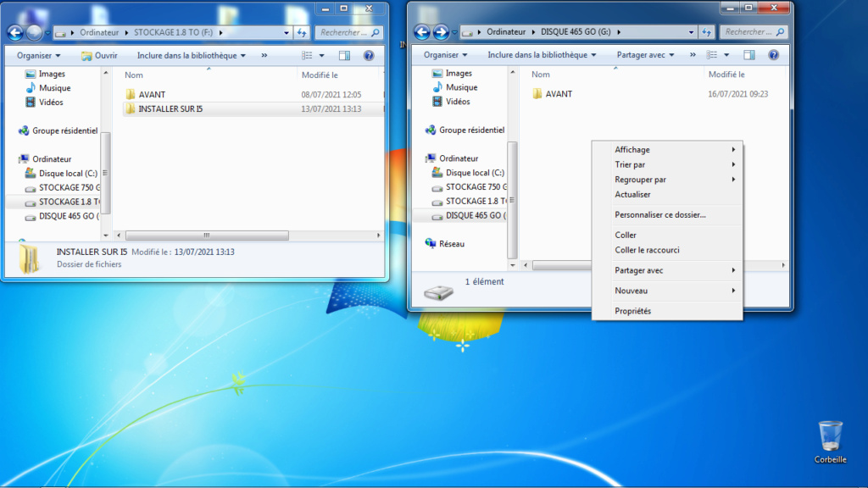Refresh the DISQUE 465 GO address bar
The image size is (868, 488).
[x=706, y=32]
